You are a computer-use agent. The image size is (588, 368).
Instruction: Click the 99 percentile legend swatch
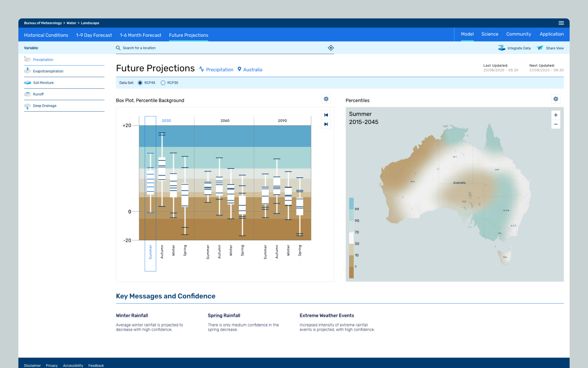tap(351, 204)
